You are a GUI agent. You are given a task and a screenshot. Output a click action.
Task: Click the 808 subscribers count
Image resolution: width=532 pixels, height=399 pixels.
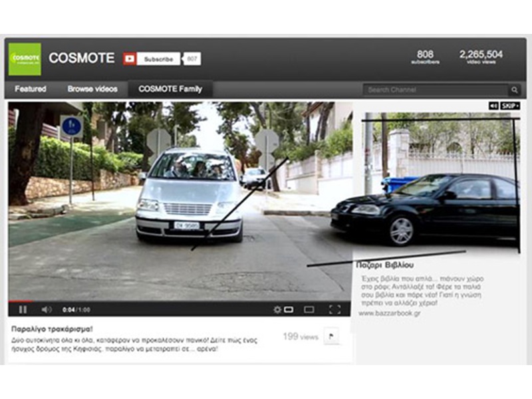(x=425, y=57)
